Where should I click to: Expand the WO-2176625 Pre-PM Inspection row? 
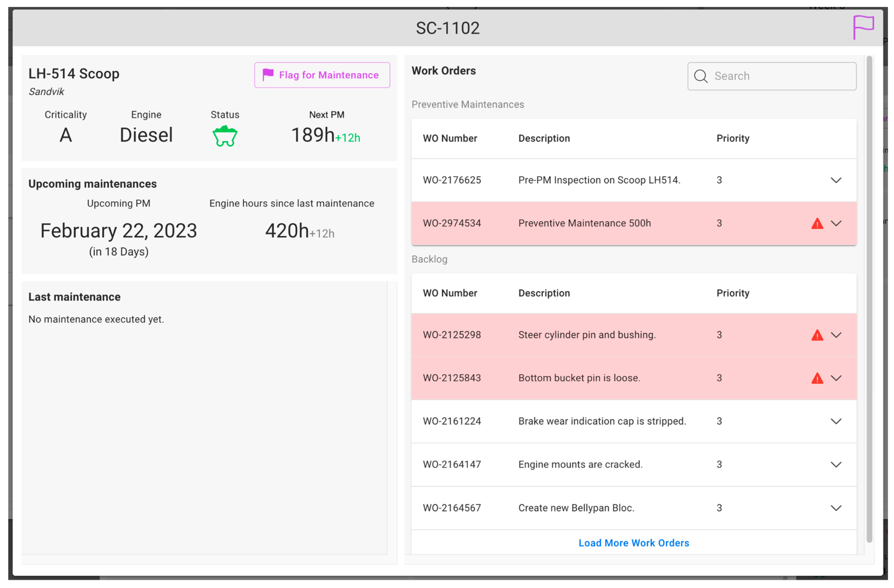[x=836, y=180]
